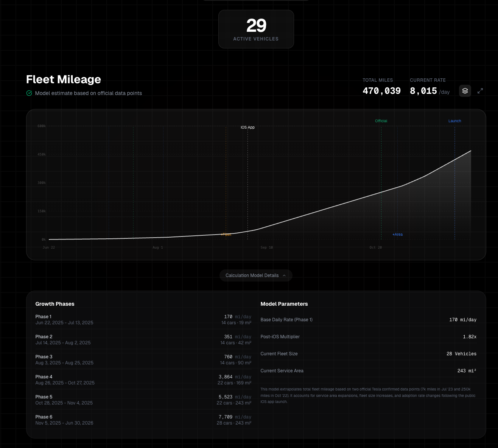Viewport: 498px width, 448px height.
Task: Click the Base Daily Rate parameter row
Action: click(x=369, y=320)
